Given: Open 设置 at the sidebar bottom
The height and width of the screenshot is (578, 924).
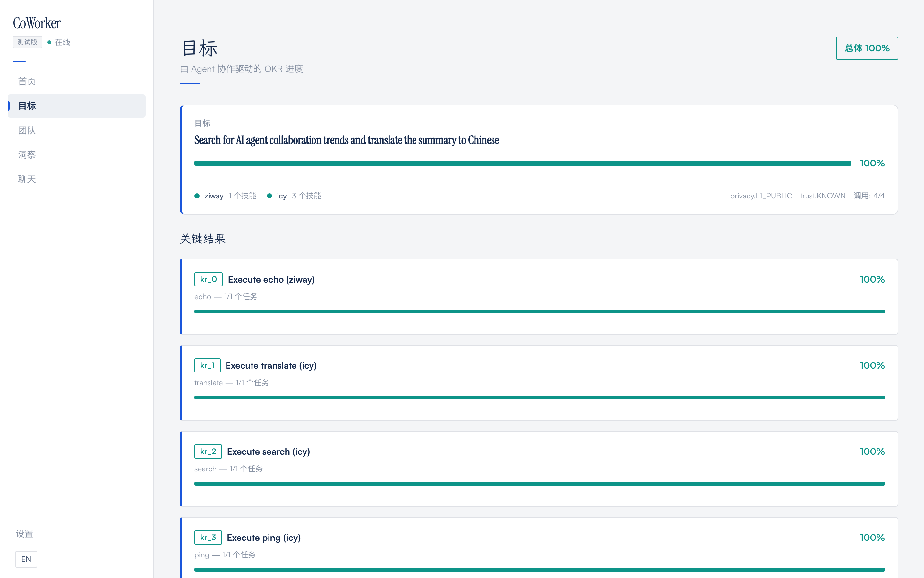Looking at the screenshot, I should [x=24, y=534].
